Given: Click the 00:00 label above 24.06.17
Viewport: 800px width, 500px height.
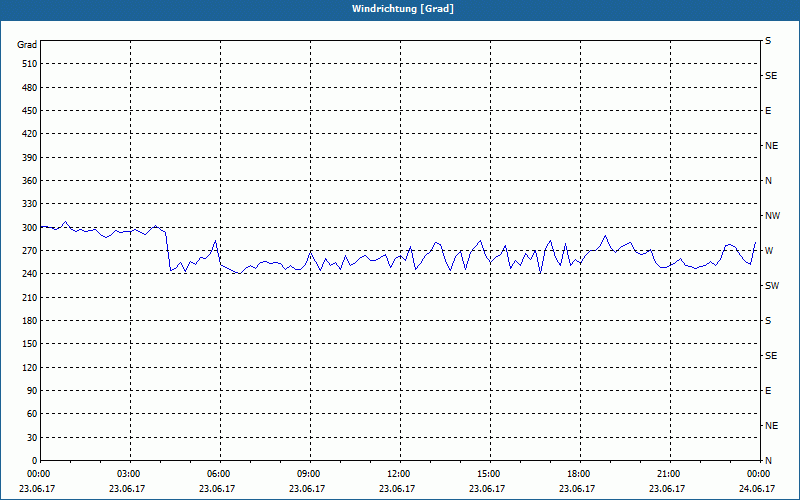Looking at the screenshot, I should click(x=758, y=474).
